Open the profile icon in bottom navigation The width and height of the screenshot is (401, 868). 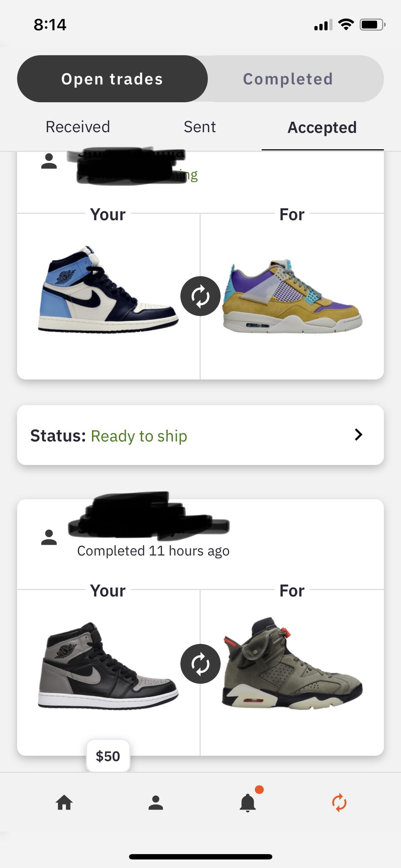point(156,803)
